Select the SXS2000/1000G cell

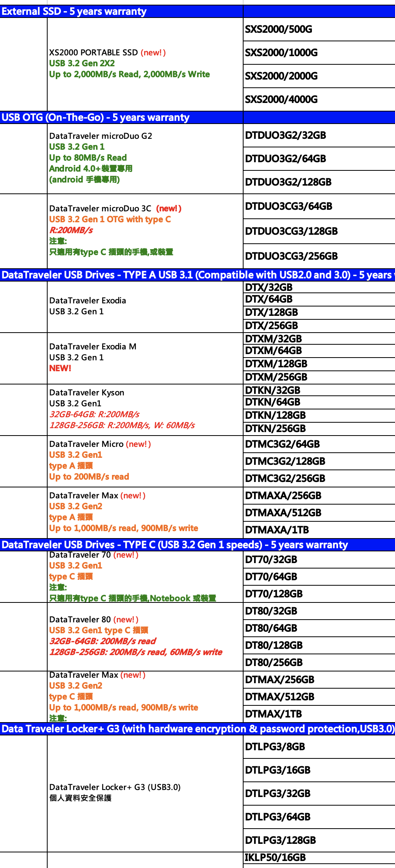[x=319, y=53]
